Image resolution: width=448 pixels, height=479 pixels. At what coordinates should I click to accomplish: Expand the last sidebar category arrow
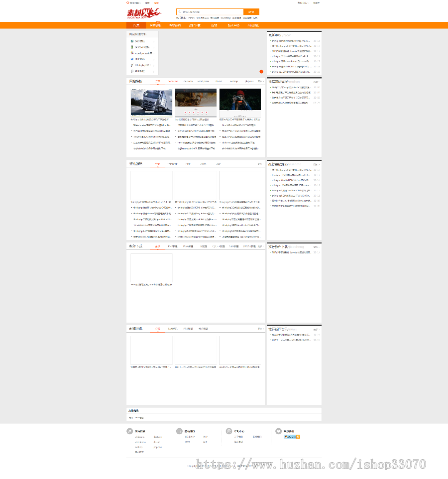(154, 72)
